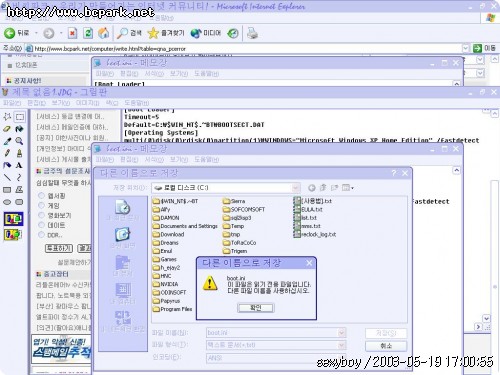Viewport: 500px width, 375px height.
Task: Select the Text tool in Paint
Action: (x=20, y=165)
